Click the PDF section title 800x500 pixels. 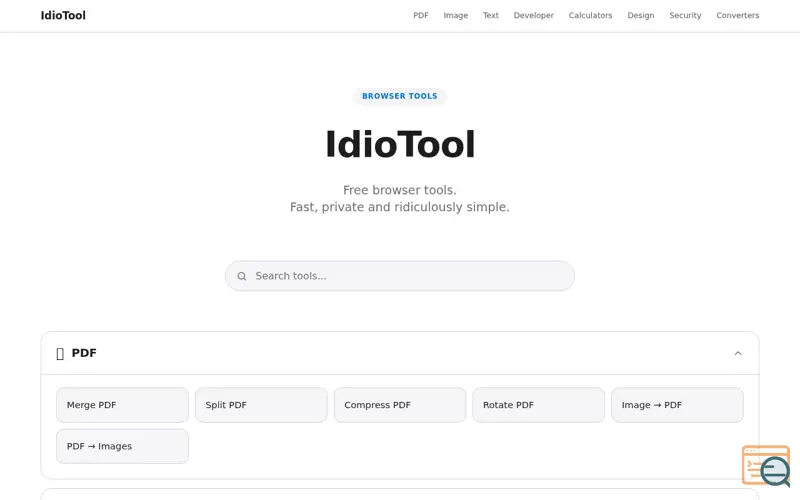pyautogui.click(x=84, y=353)
